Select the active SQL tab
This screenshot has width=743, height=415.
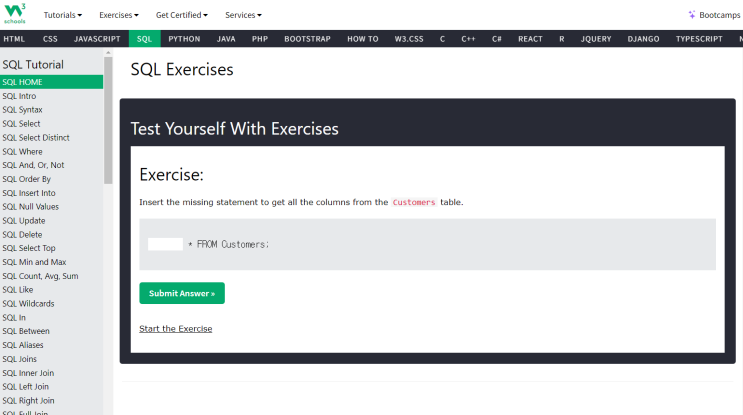(x=145, y=39)
